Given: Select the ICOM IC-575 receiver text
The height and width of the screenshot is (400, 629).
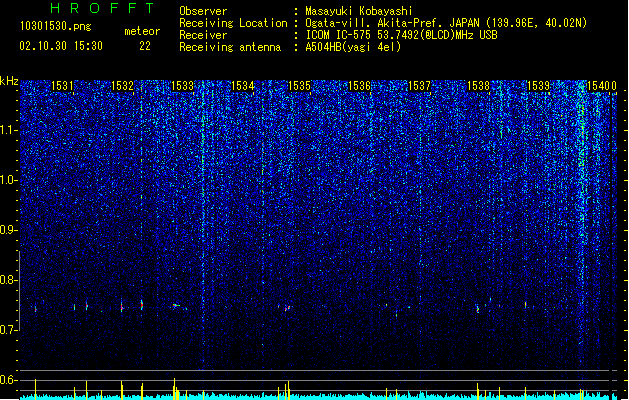Looking at the screenshot, I should pos(401,35).
